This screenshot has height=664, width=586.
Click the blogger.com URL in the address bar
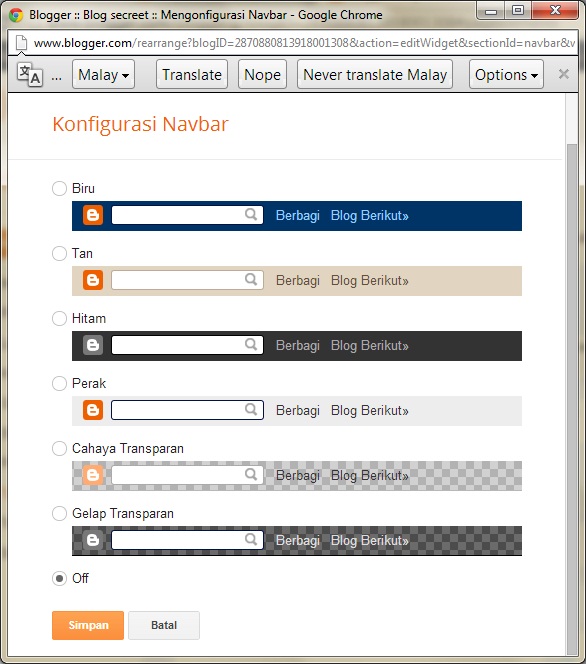[304, 43]
